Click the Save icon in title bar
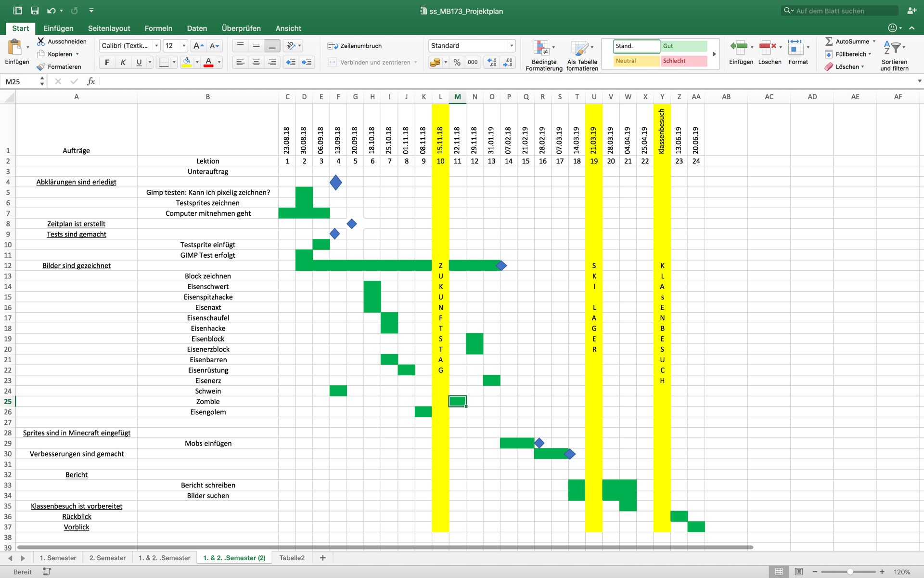This screenshot has height=578, width=924. [35, 10]
